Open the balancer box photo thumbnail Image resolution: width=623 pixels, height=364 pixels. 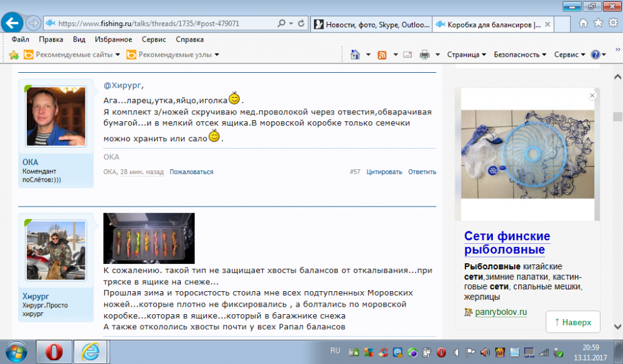pos(149,238)
